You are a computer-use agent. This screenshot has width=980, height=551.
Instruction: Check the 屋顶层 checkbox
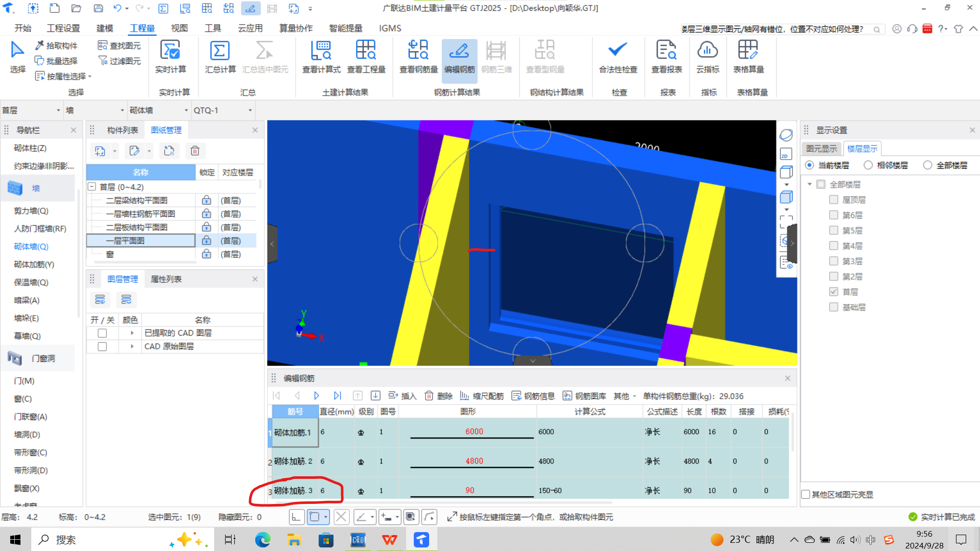click(x=834, y=200)
